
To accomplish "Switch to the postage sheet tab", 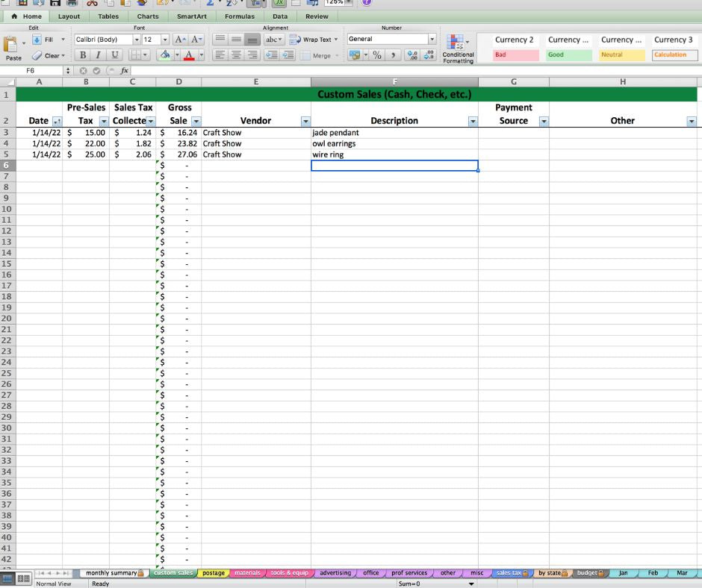I will coord(213,573).
